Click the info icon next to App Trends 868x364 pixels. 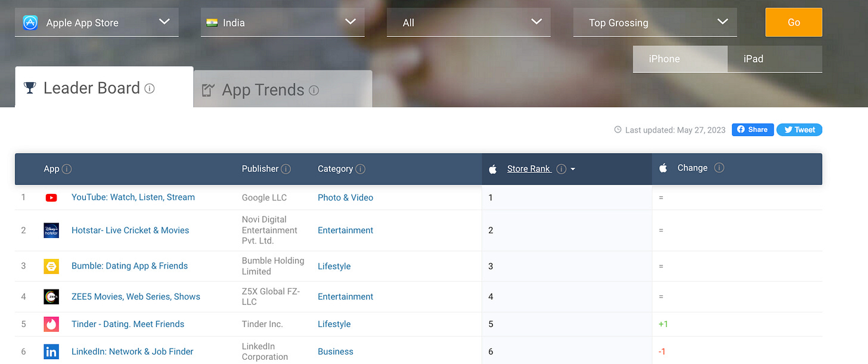(314, 90)
